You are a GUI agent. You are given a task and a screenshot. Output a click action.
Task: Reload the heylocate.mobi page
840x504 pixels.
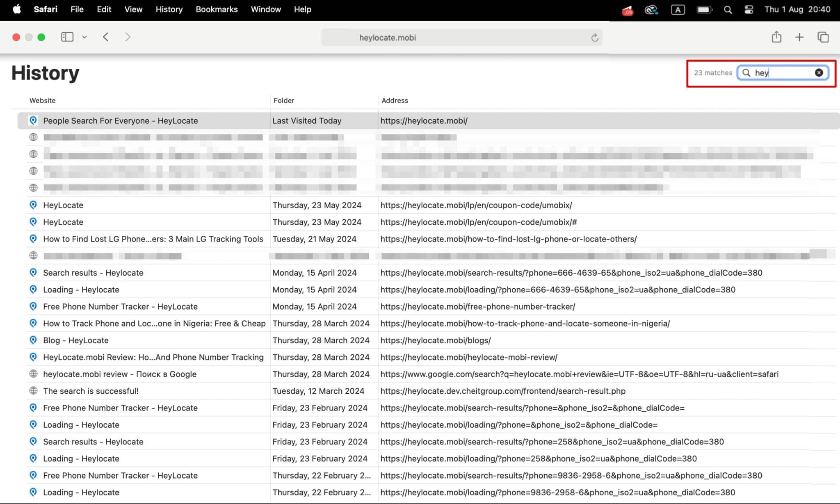pos(595,37)
